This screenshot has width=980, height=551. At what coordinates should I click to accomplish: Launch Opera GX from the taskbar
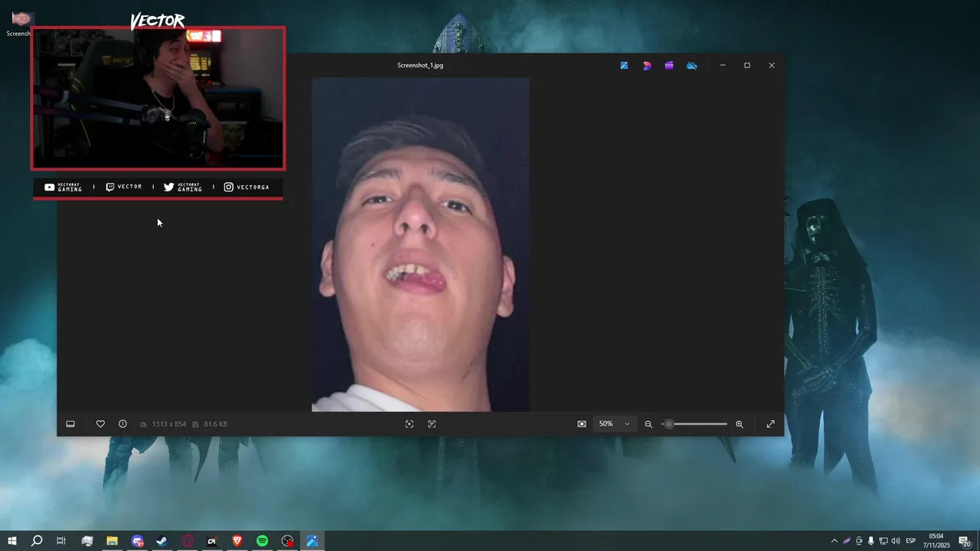[188, 541]
